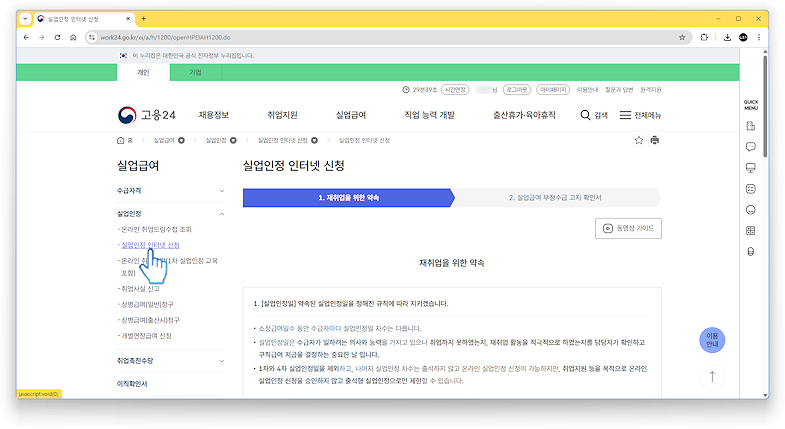Open browser downloads
The height and width of the screenshot is (429, 785).
(727, 38)
